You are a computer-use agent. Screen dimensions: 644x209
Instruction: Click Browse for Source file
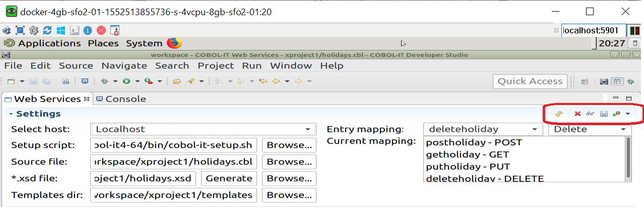coord(289,162)
